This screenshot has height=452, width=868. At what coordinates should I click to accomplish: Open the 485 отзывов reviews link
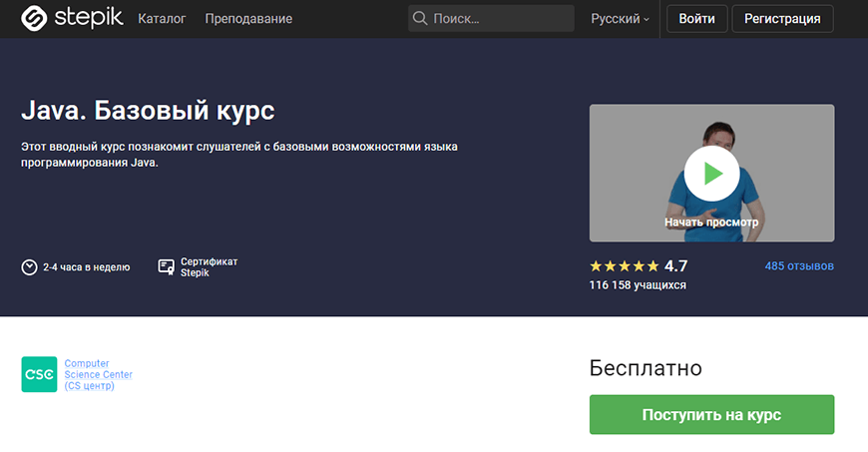pos(799,266)
